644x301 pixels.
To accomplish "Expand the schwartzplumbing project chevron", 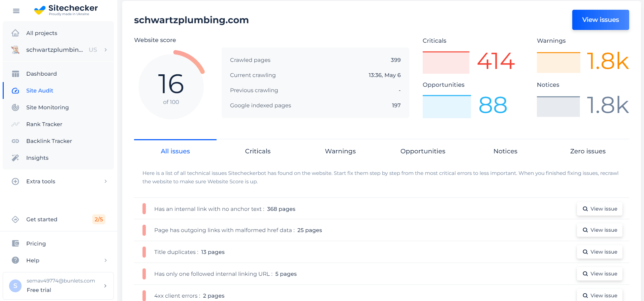I will click(106, 50).
